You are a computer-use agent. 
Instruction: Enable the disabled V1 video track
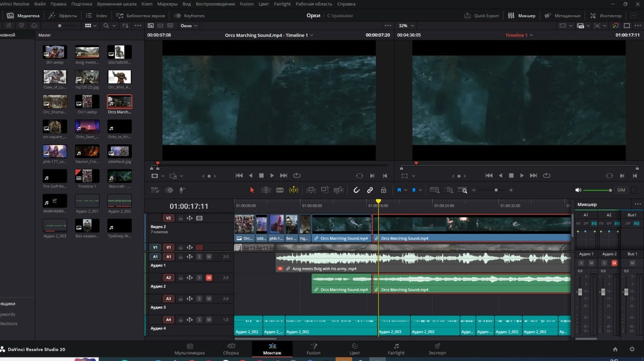pyautogui.click(x=199, y=248)
